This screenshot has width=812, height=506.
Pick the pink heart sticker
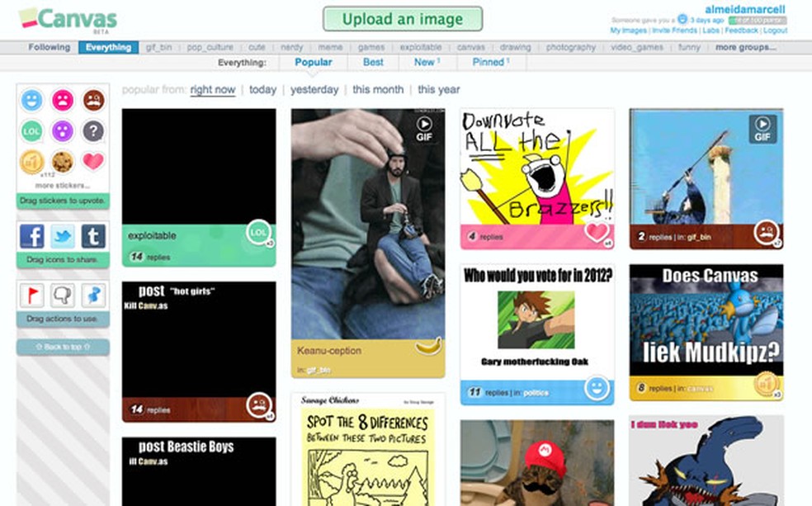pyautogui.click(x=94, y=161)
